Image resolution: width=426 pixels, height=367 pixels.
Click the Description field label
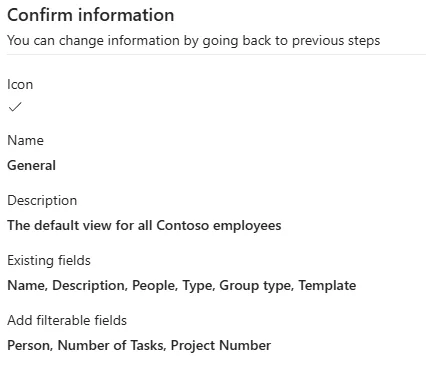click(42, 201)
